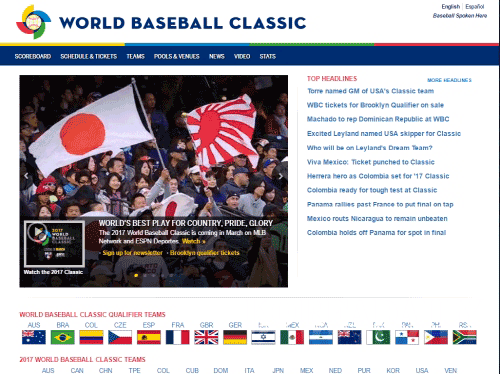Click the South Africa flag
The height and width of the screenshot is (374, 500).
(x=465, y=337)
